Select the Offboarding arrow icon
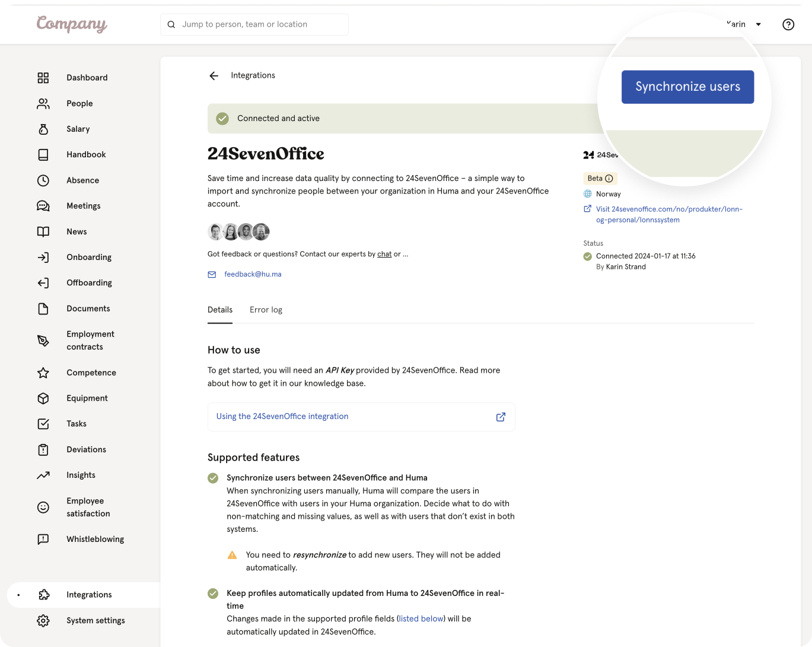This screenshot has height=647, width=812. (43, 283)
